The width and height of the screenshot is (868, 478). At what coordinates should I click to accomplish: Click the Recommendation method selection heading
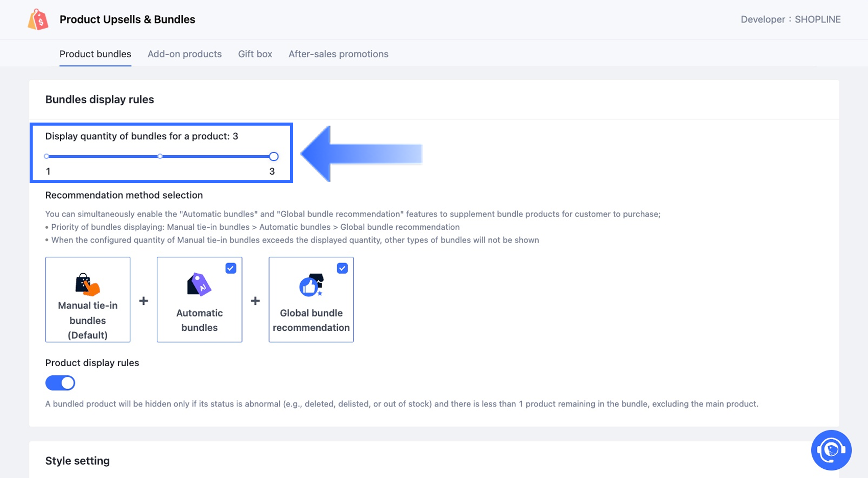point(124,195)
